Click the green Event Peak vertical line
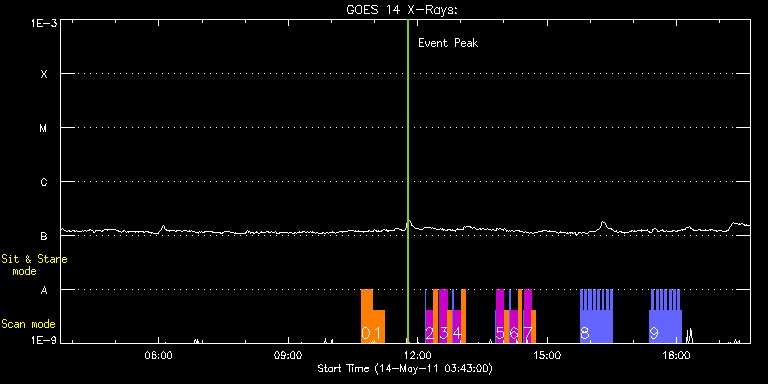 click(x=408, y=181)
